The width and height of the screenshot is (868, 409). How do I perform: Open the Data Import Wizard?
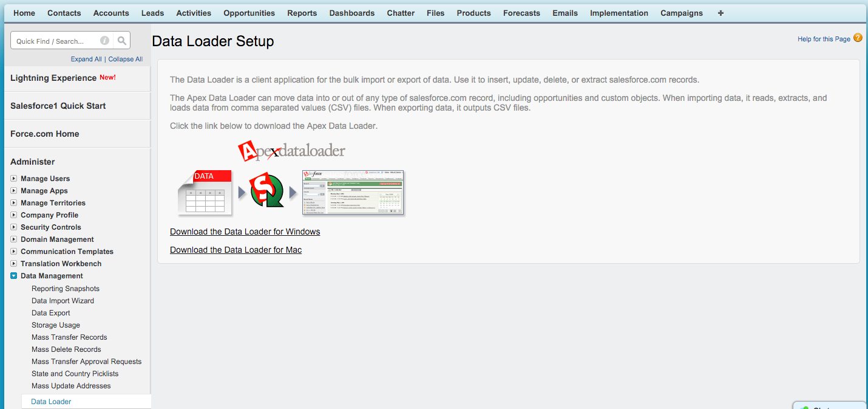(63, 301)
